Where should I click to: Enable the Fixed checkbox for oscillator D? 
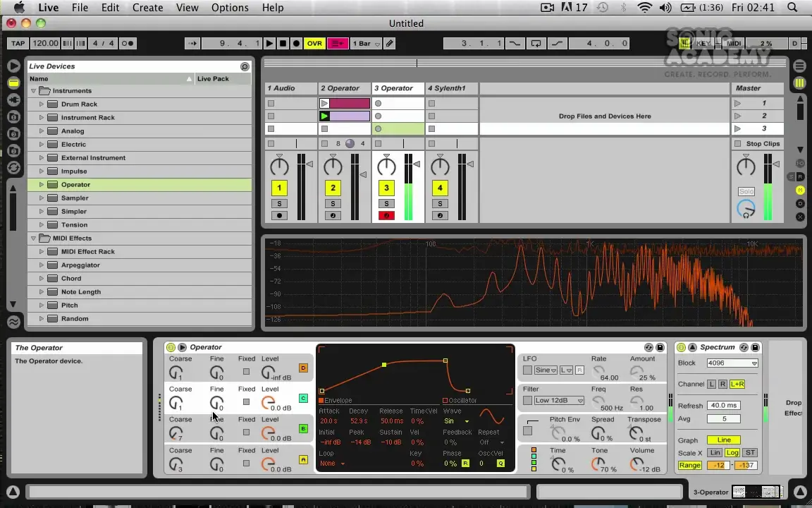point(246,372)
